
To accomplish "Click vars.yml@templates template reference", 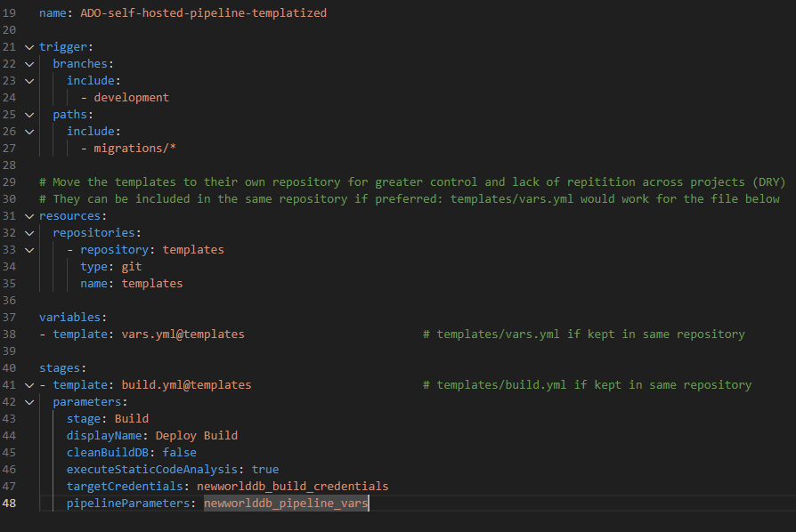I will tap(183, 335).
